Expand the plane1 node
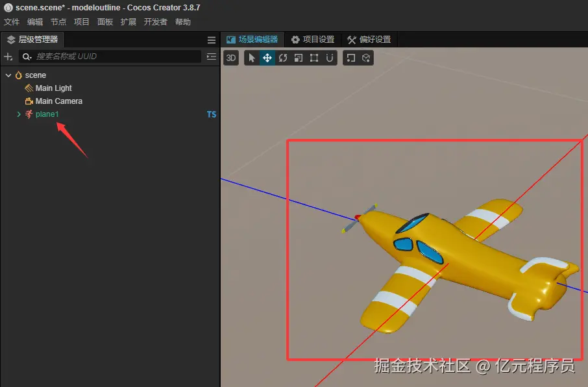The image size is (588, 387). (x=19, y=114)
